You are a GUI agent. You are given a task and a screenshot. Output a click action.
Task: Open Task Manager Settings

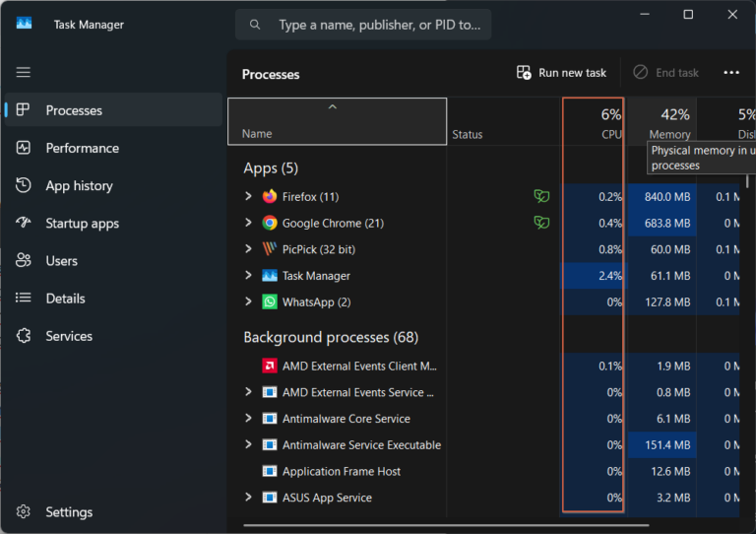pyautogui.click(x=69, y=512)
